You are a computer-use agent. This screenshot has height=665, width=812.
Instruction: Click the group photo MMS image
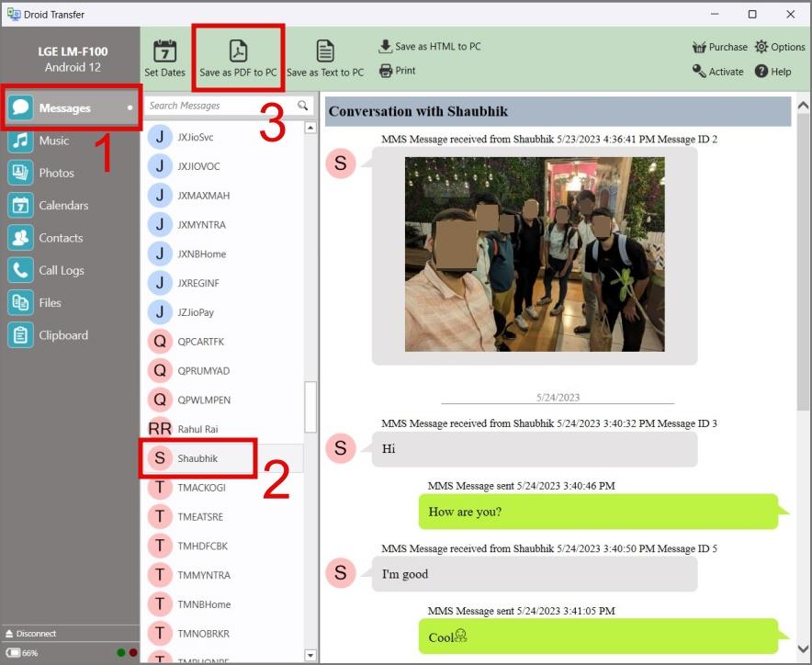pos(535,254)
